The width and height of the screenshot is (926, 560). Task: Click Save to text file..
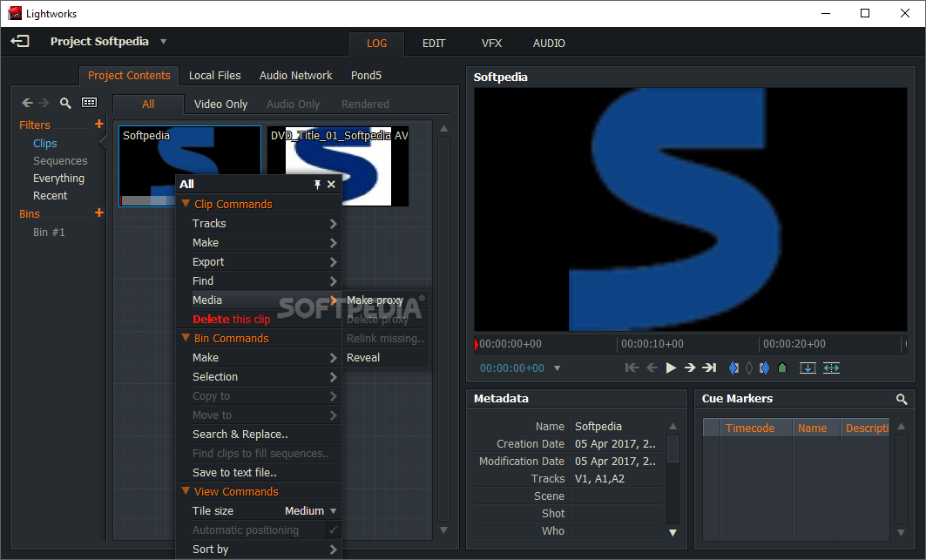tap(233, 473)
